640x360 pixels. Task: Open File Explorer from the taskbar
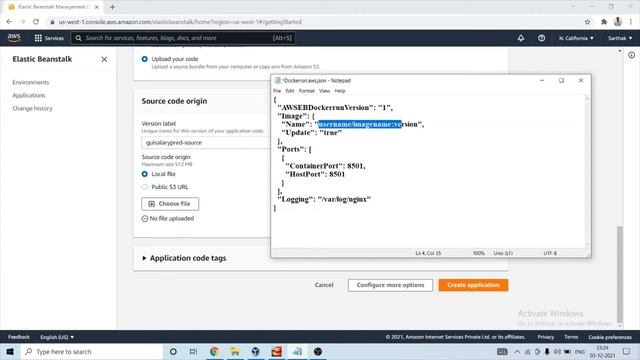click(x=235, y=351)
